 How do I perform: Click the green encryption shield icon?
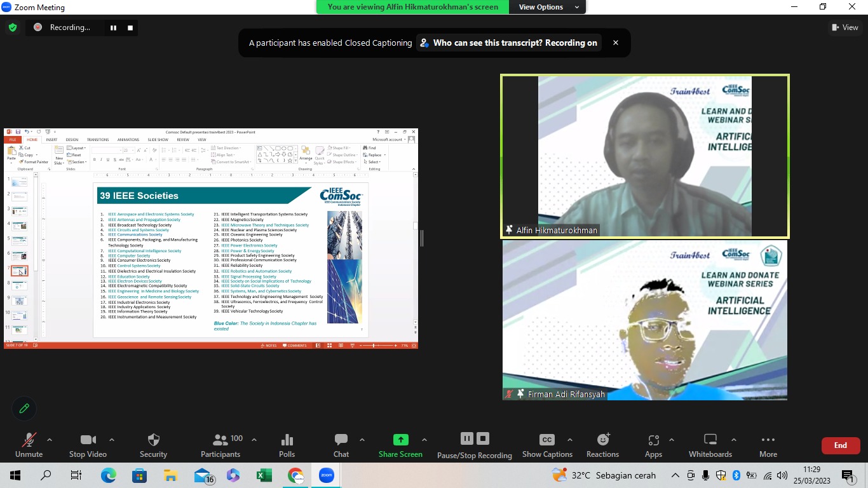pyautogui.click(x=12, y=27)
